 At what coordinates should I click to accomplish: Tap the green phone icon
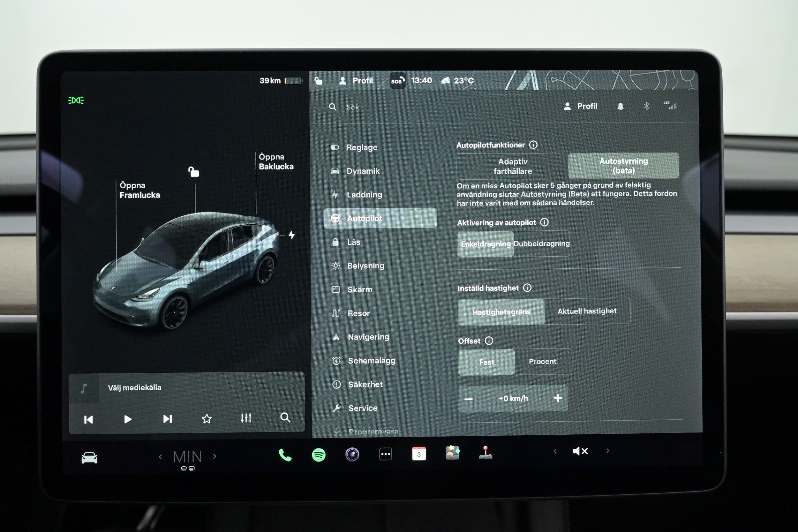pos(285,455)
